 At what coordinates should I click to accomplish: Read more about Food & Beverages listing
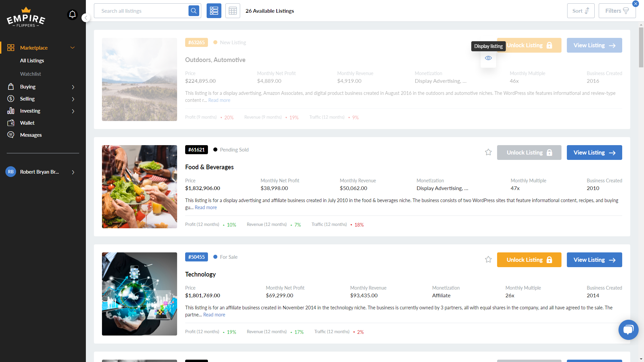(x=206, y=207)
